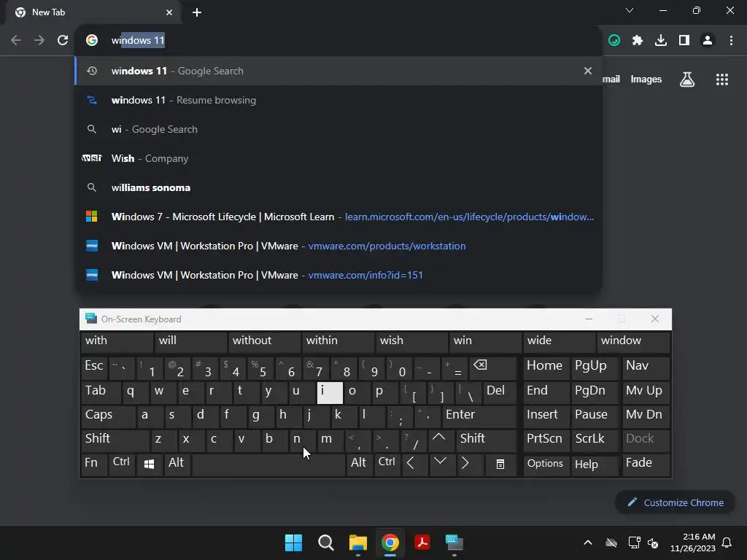The image size is (747, 560).
Task: Show hidden system tray icons
Action: click(588, 542)
